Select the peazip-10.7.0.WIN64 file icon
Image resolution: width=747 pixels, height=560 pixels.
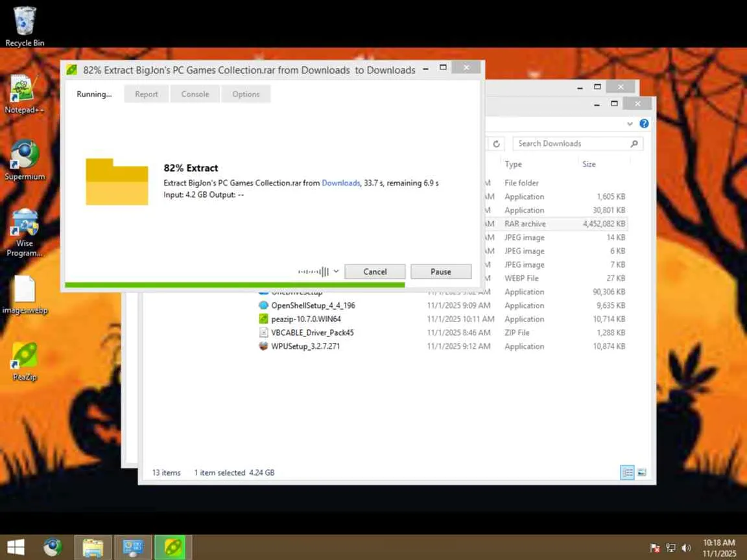click(263, 319)
